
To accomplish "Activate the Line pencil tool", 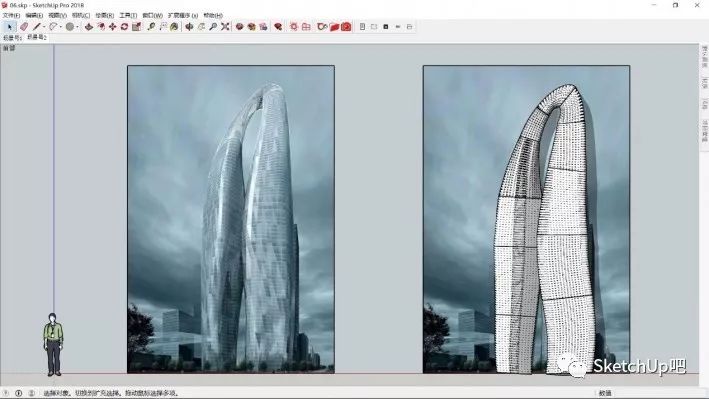I will click(37, 27).
